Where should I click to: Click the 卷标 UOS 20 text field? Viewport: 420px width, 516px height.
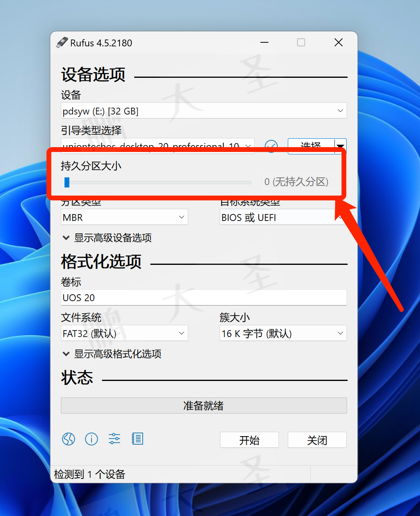204,298
